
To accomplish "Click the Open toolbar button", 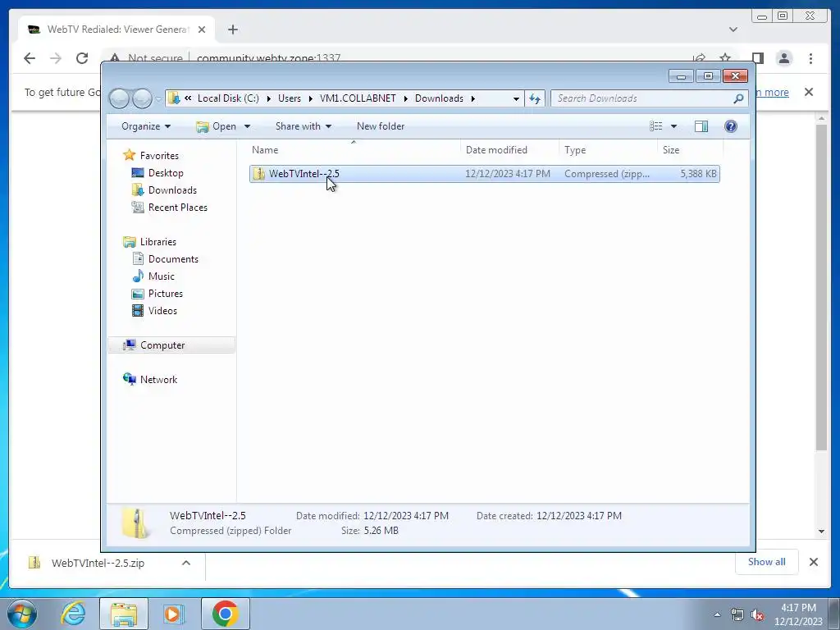I will coord(217,126).
